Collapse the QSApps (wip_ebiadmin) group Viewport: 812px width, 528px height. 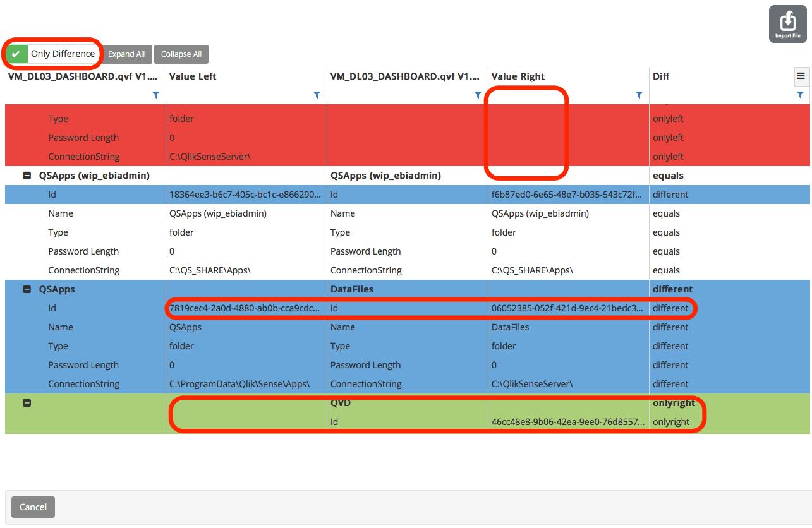click(x=27, y=176)
